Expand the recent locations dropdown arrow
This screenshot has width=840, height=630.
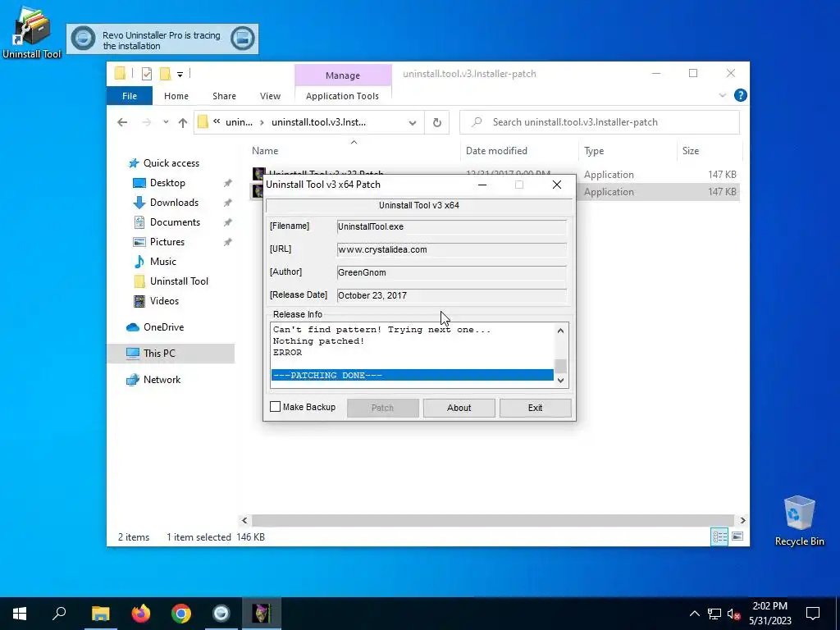[x=166, y=122]
